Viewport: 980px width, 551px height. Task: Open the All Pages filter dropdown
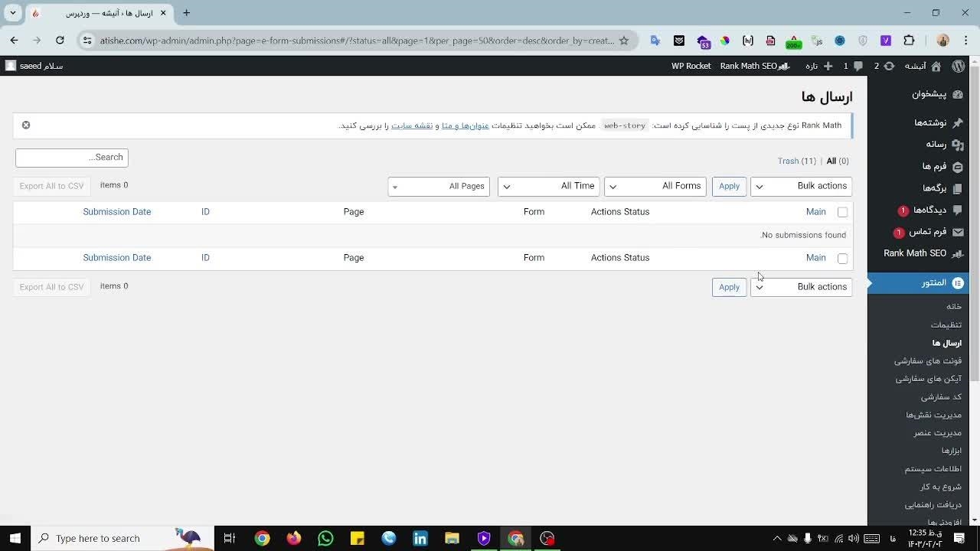439,186
